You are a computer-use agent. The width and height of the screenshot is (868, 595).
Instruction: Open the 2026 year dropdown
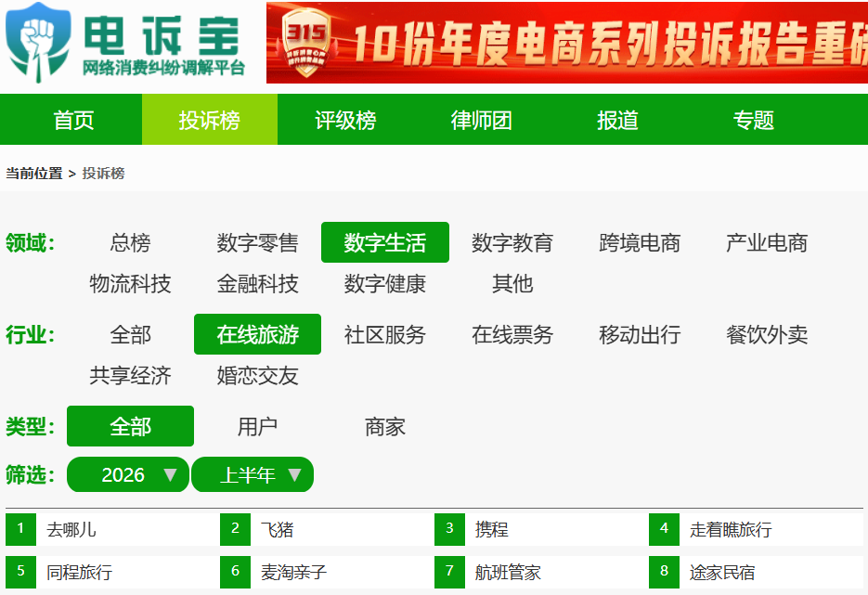(x=128, y=474)
